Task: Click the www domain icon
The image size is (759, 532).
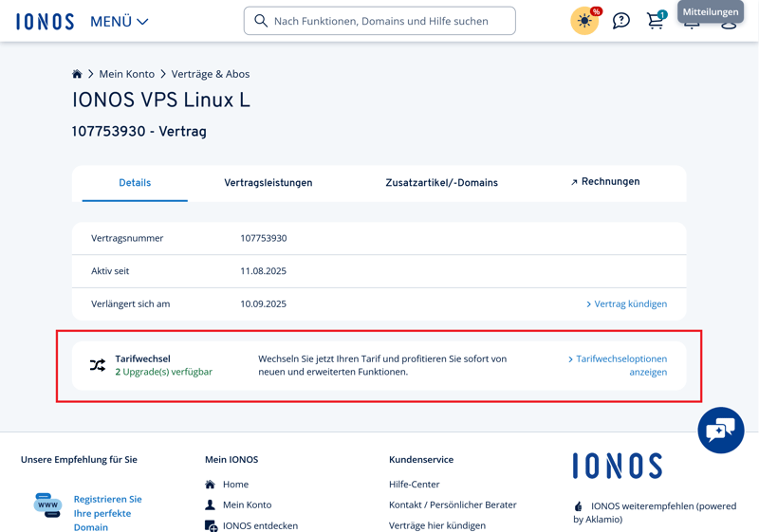Action: [x=47, y=505]
